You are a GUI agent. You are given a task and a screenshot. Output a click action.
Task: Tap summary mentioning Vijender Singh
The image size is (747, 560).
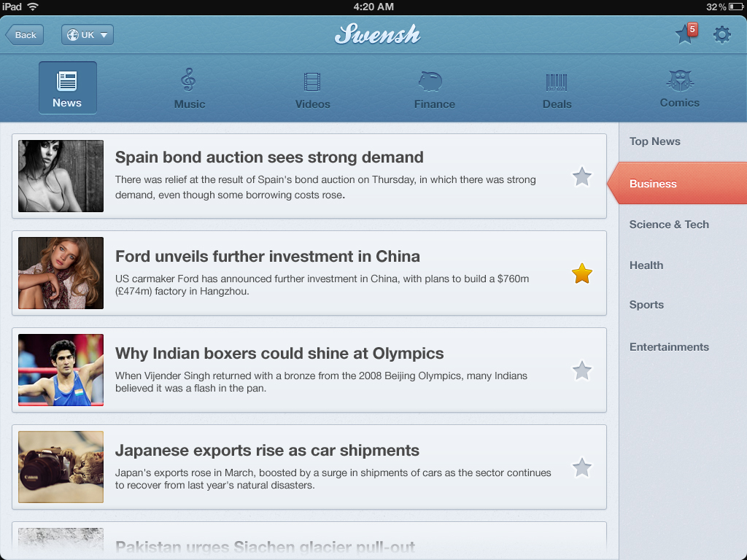pyautogui.click(x=321, y=382)
